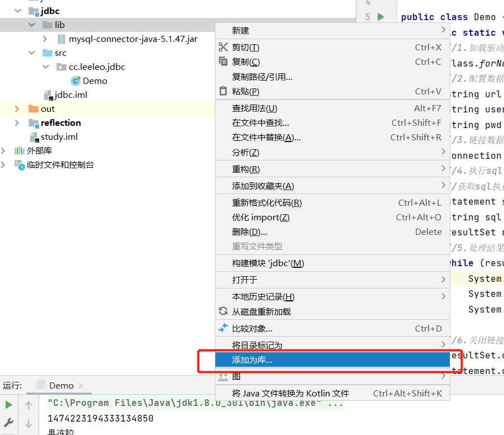Image resolution: width=504 pixels, height=435 pixels.
Task: Collapse the lib folder
Action: click(x=34, y=25)
